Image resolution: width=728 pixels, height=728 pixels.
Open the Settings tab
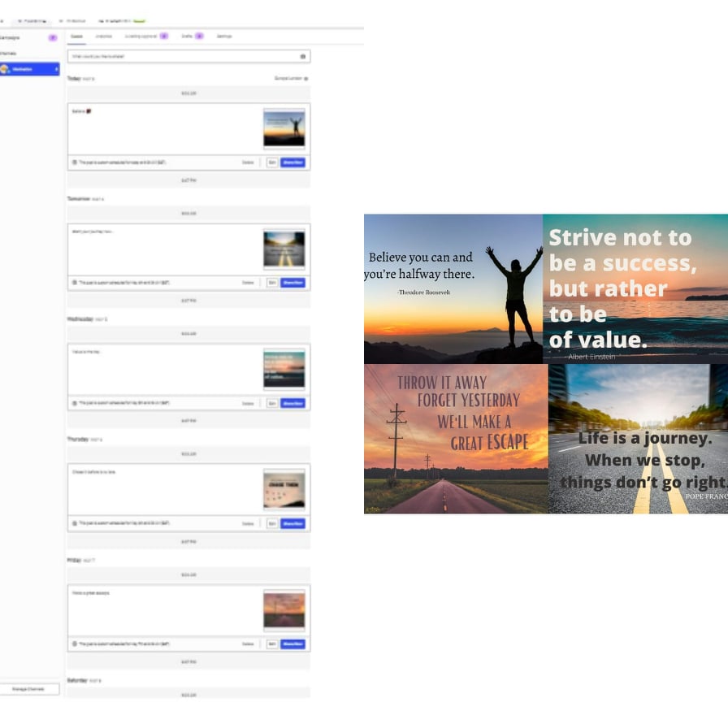(x=224, y=37)
